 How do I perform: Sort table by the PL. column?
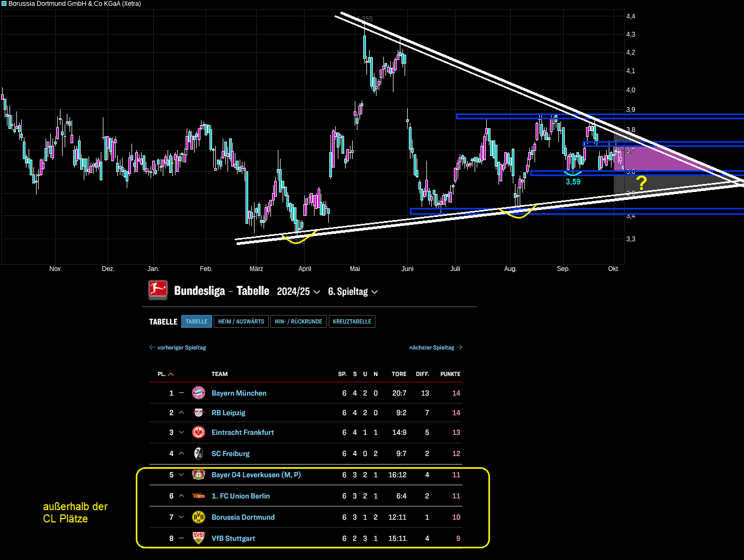[x=165, y=374]
